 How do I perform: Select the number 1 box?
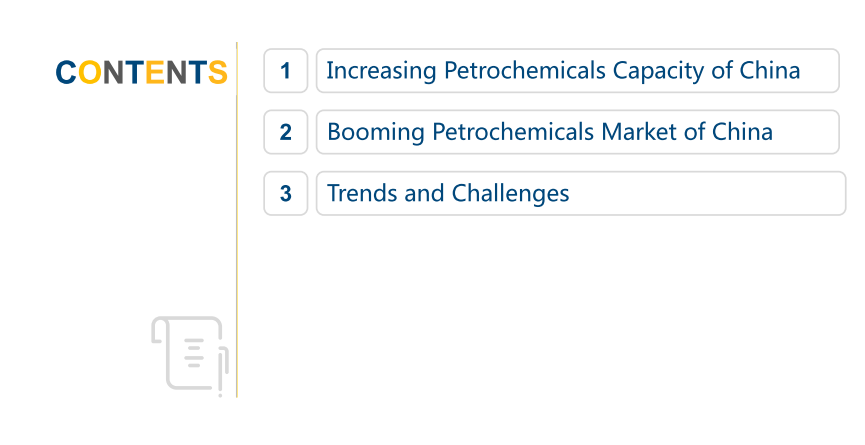(x=286, y=71)
